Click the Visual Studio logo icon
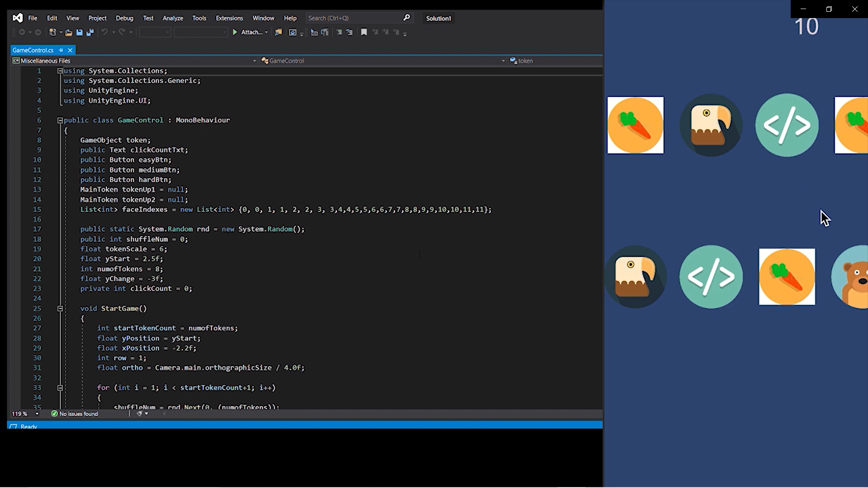 [18, 18]
